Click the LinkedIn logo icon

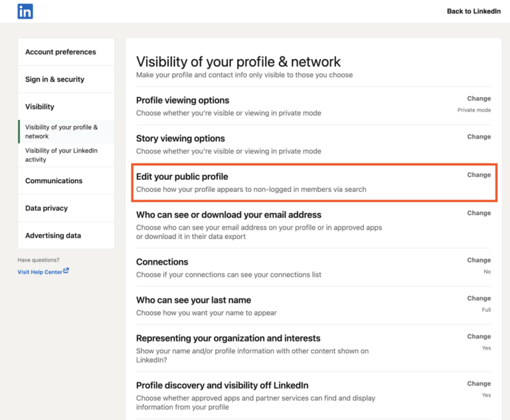coord(25,11)
